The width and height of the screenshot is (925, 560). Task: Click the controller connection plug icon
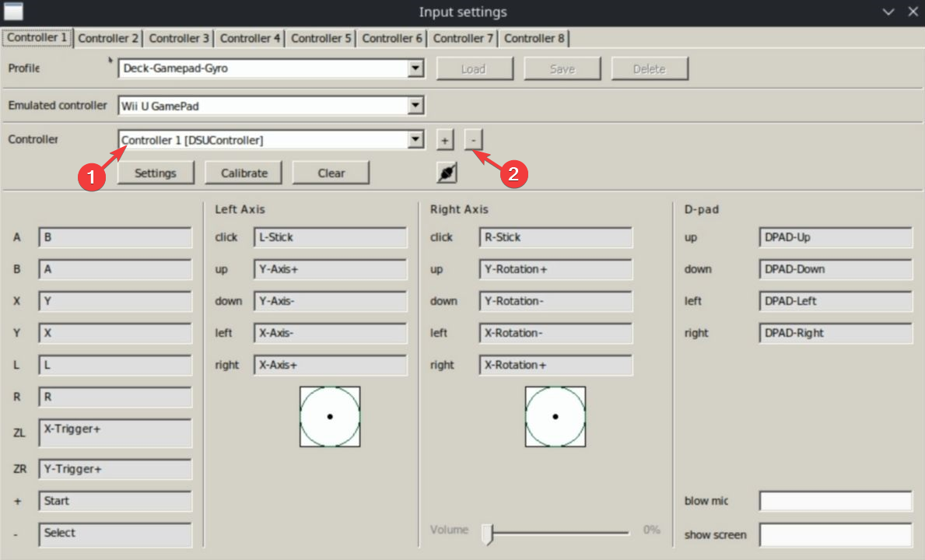point(447,173)
